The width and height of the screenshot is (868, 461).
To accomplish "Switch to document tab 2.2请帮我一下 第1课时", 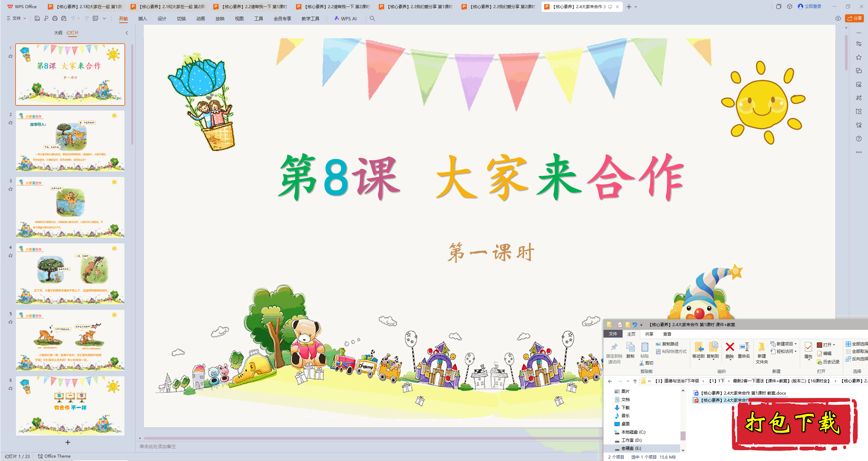I will [x=251, y=6].
